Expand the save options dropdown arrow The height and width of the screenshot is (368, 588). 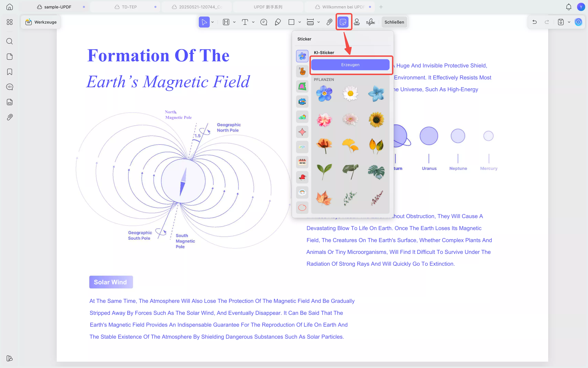point(569,22)
